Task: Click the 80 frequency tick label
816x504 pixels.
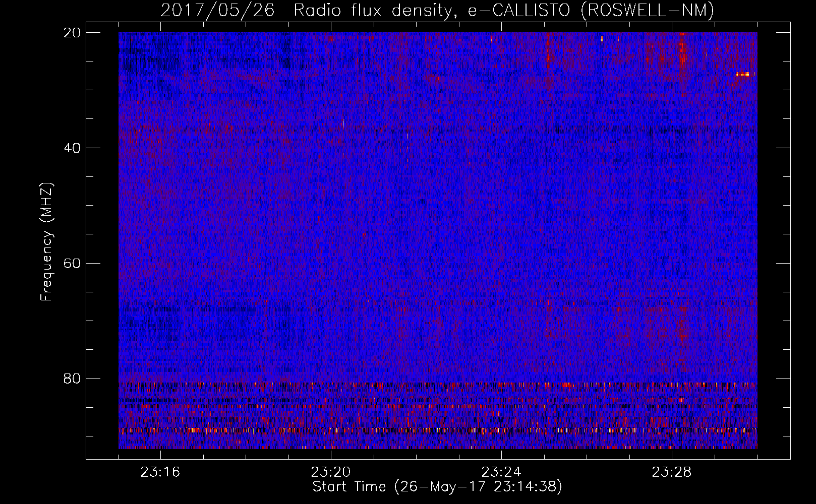Action: point(72,379)
